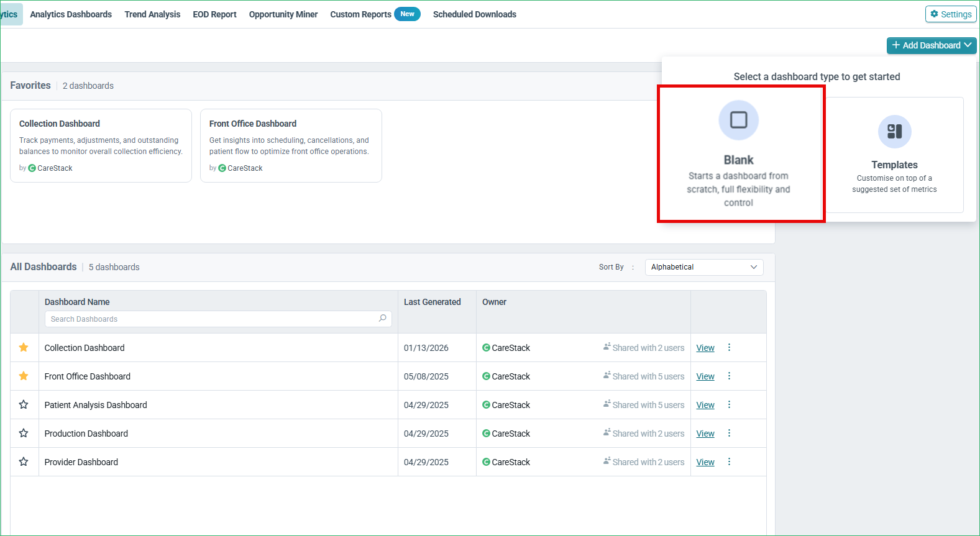
Task: Click the CareStack logo in Patient Analysis Dashboard row
Action: point(487,405)
